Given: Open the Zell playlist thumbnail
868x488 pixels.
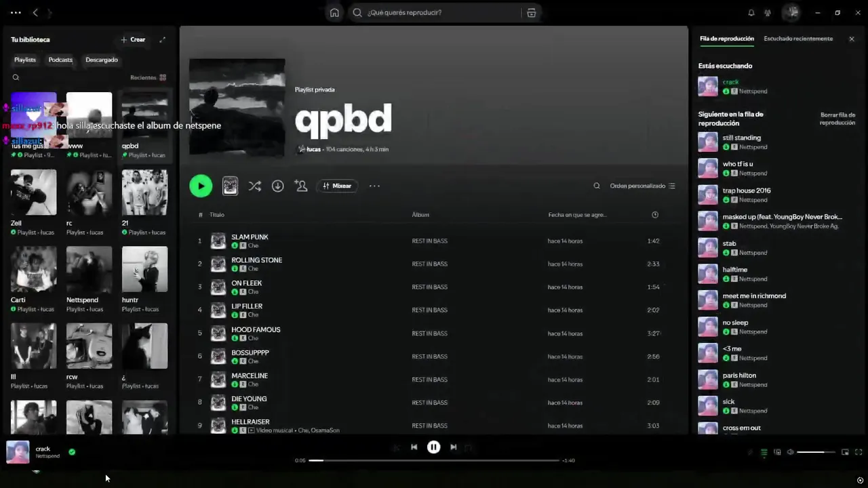Looking at the screenshot, I should (33, 192).
